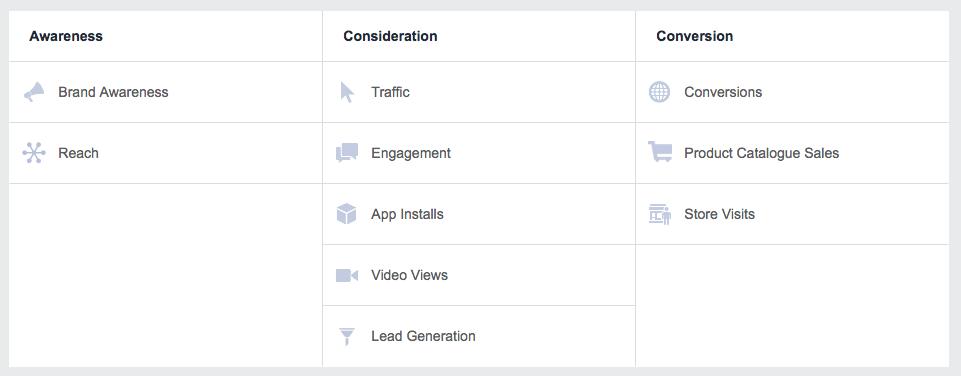Choose the Brand Awareness objective label
Viewport: 961px width, 376px height.
coord(113,92)
